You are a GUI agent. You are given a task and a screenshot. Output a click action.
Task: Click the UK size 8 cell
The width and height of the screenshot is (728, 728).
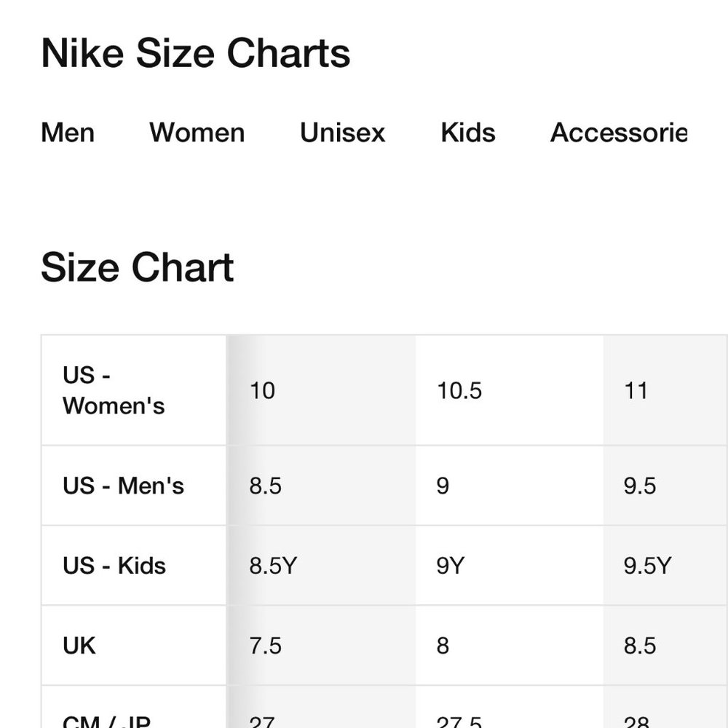[x=510, y=645]
